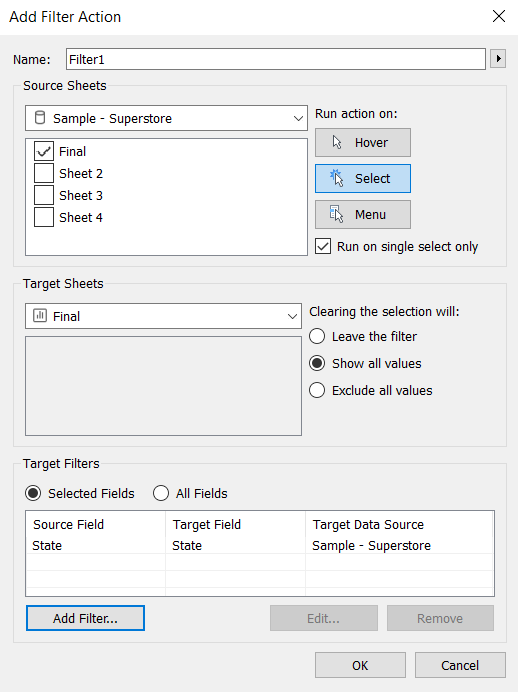Click the Final worksheet chart icon

40,316
